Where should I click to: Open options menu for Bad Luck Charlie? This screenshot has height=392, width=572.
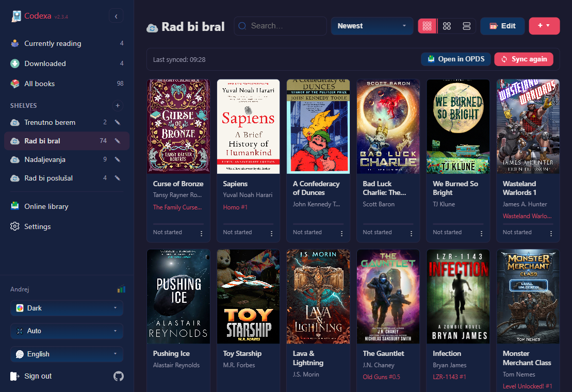[x=411, y=233]
